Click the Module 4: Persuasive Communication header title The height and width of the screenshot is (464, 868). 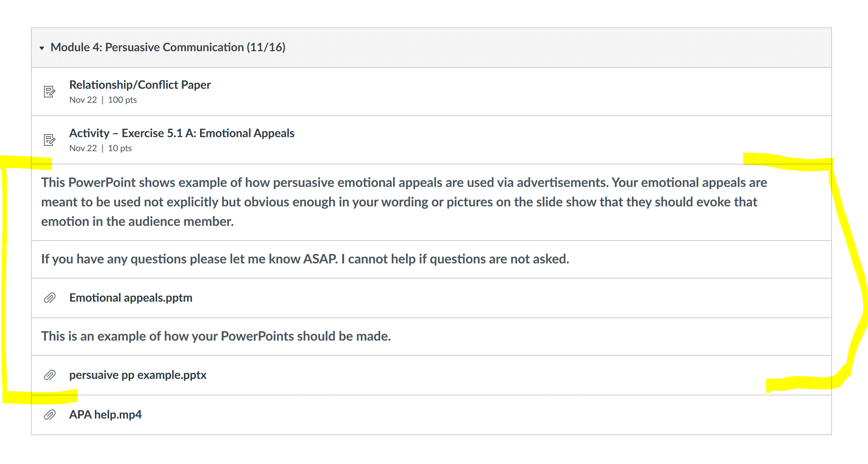pos(168,47)
